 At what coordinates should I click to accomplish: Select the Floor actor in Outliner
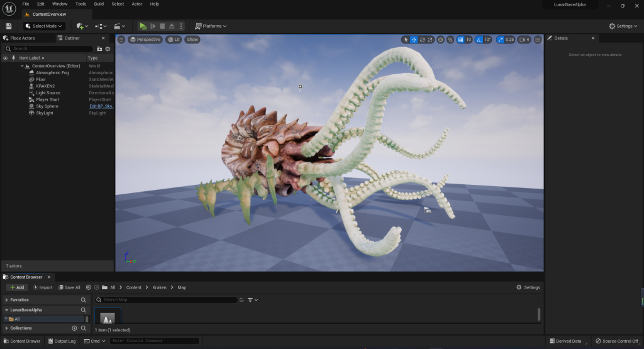point(41,79)
